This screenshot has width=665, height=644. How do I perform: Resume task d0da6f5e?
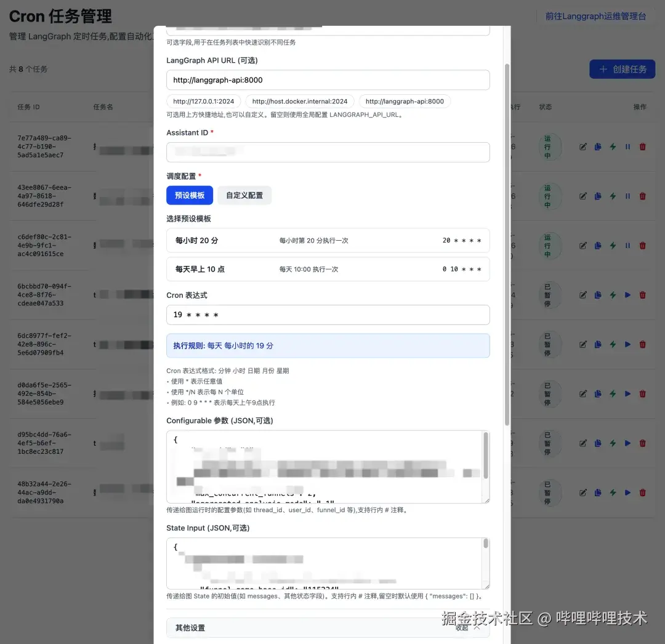[627, 394]
